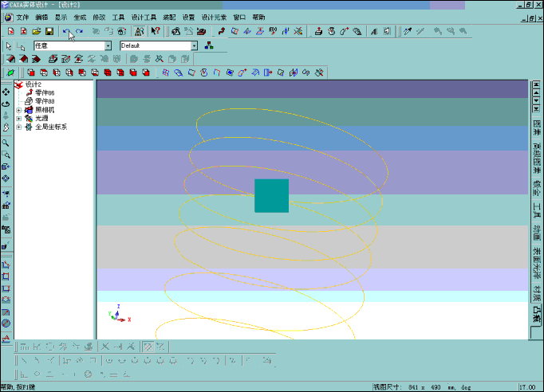544x392 pixels.
Task: Click the hierarchy tree icon beside Default
Action: pyautogui.click(x=209, y=45)
